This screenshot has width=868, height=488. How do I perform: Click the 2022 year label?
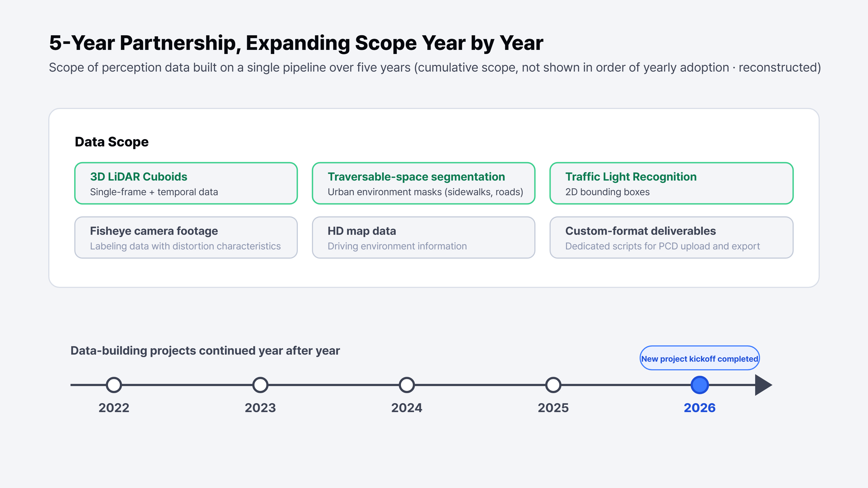114,408
